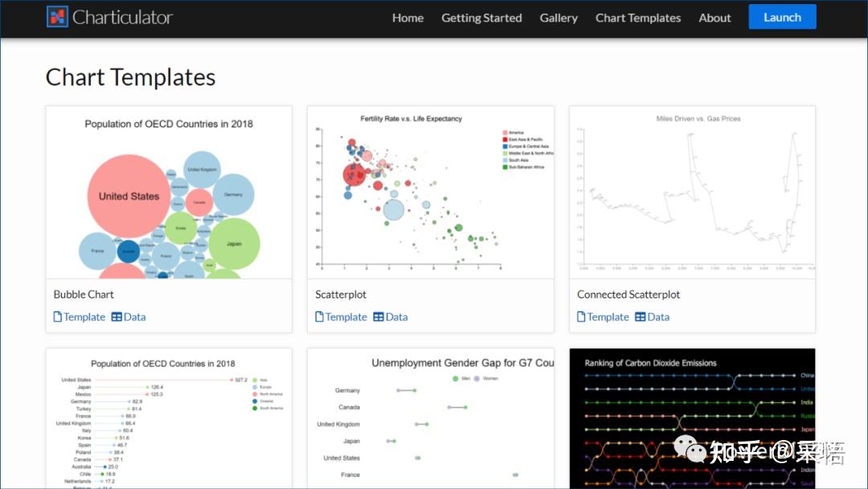
Task: Click the Template file icon under Scatterplot
Action: (321, 317)
